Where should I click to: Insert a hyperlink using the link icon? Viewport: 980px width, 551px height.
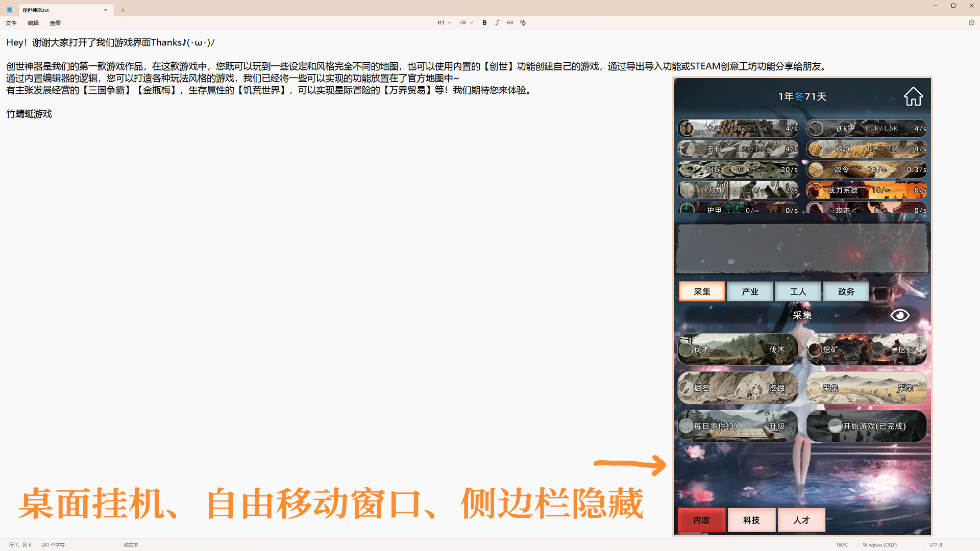coord(510,22)
